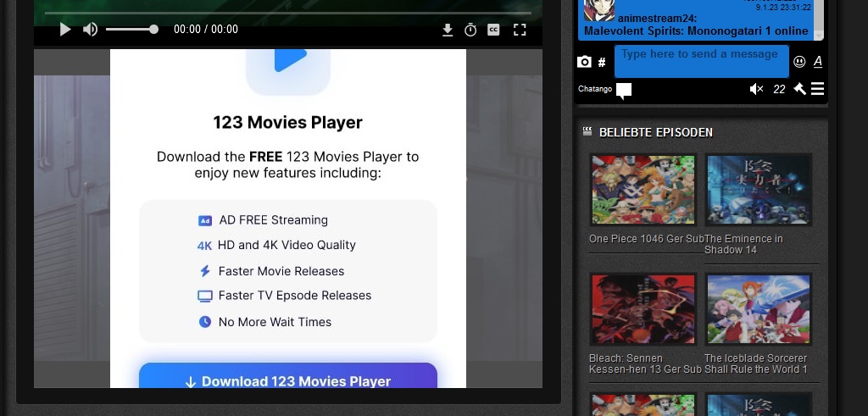Open The Eminence in Shadow 14 link
This screenshot has height=416, width=868.
[x=743, y=245]
